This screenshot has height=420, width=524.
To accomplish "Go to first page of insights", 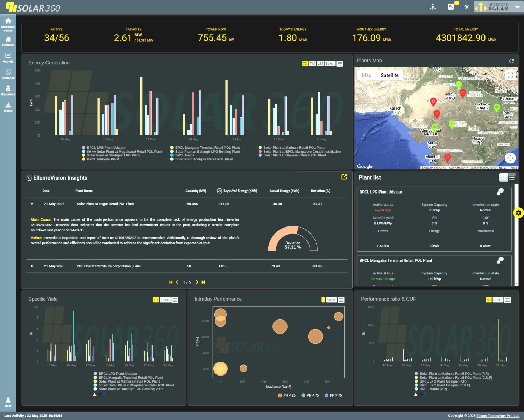I will (171, 282).
